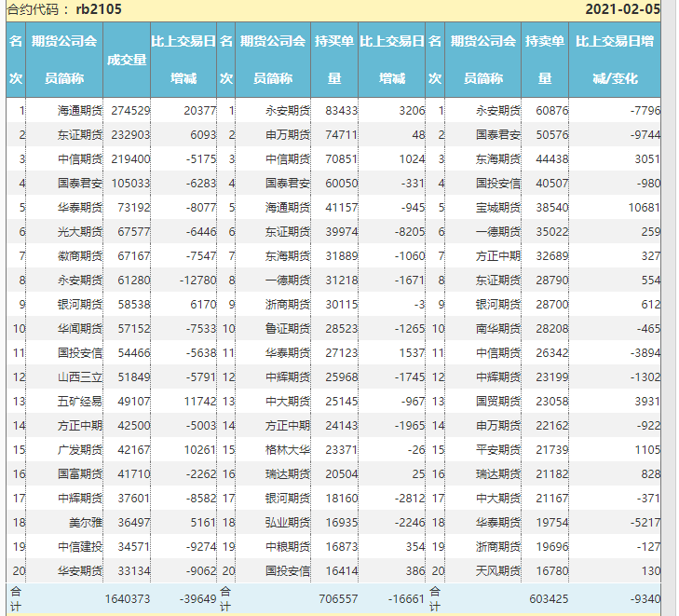Click long position value 25968
This screenshot has width=679, height=616.
tap(342, 377)
